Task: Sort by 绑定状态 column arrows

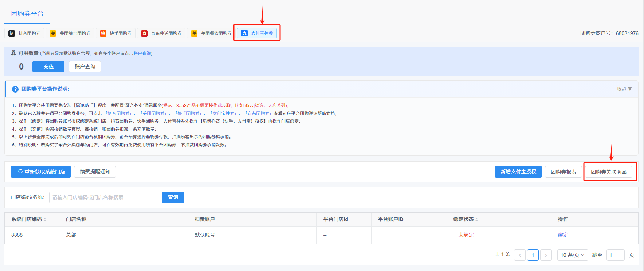Action: [x=476, y=220]
